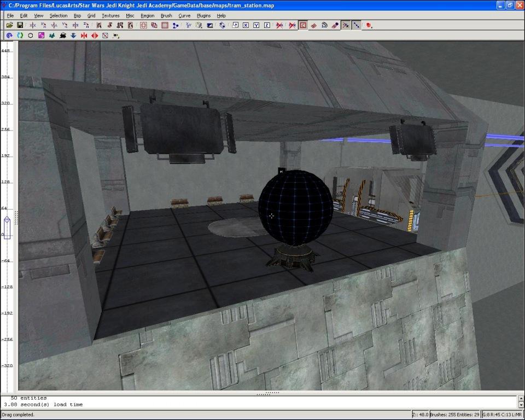Open the Plugins menu

pos(203,16)
